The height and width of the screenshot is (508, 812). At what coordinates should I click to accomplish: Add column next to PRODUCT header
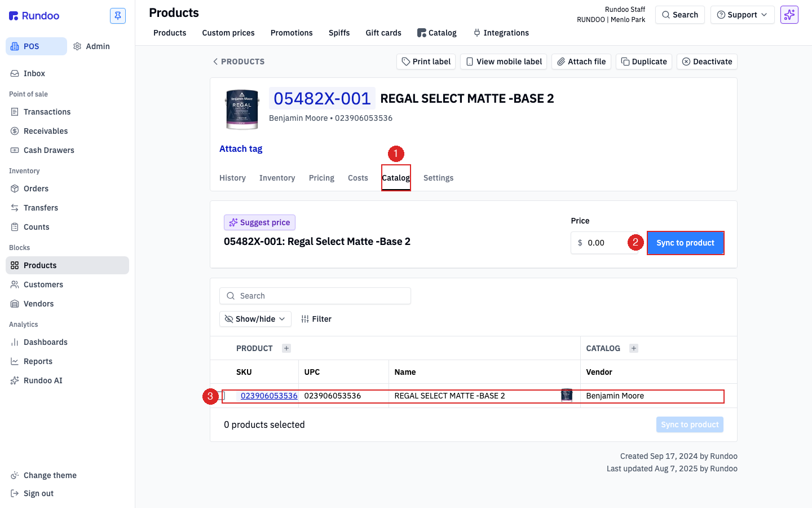[x=286, y=348]
